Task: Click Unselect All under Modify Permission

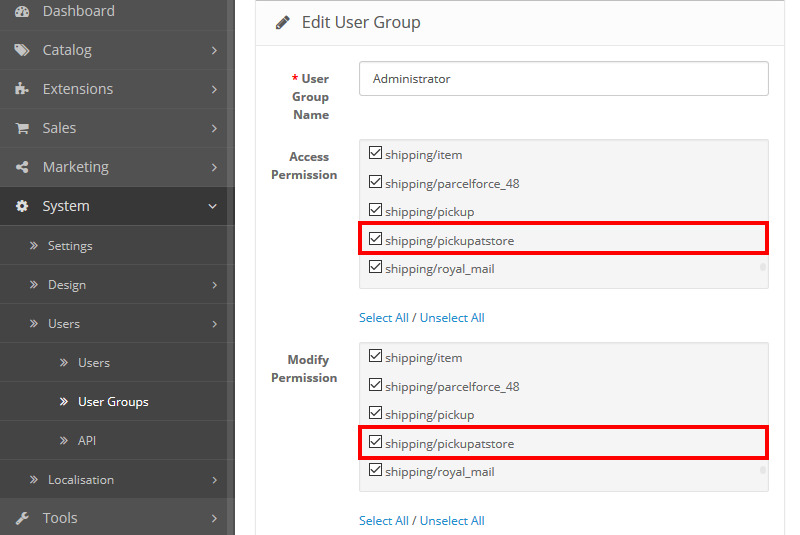Action: click(452, 521)
